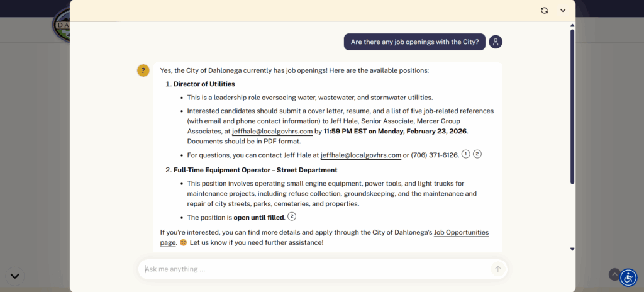The image size is (644, 292).
Task: Click phone number (706) 371-6126
Action: [x=434, y=155]
